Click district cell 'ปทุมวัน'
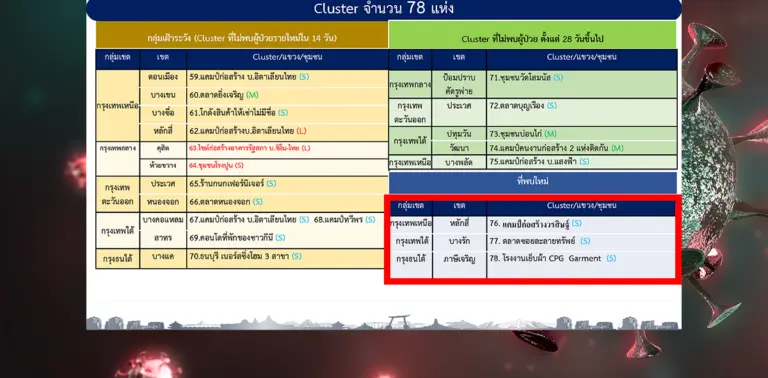 (x=459, y=134)
